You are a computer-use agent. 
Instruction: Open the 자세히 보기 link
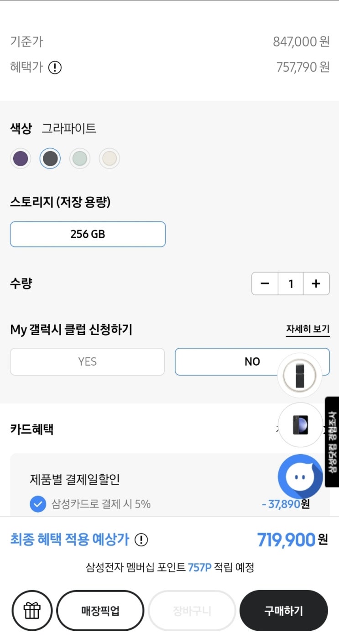click(308, 329)
